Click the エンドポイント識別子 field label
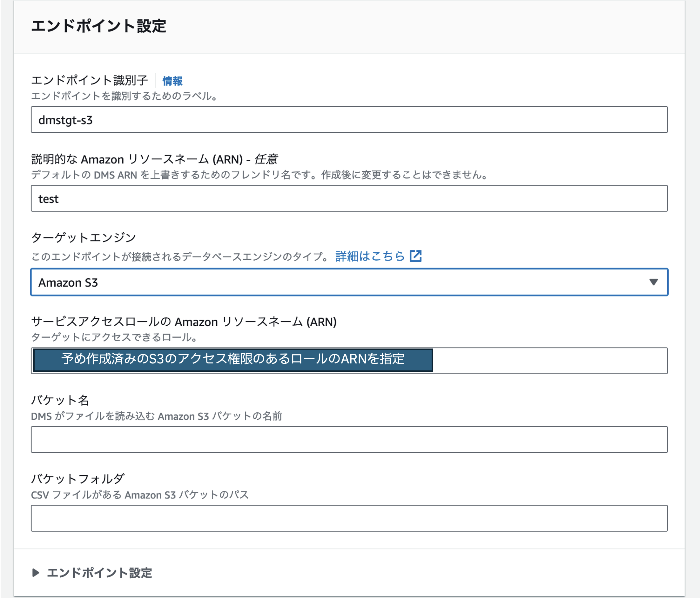This screenshot has width=700, height=598. click(90, 80)
